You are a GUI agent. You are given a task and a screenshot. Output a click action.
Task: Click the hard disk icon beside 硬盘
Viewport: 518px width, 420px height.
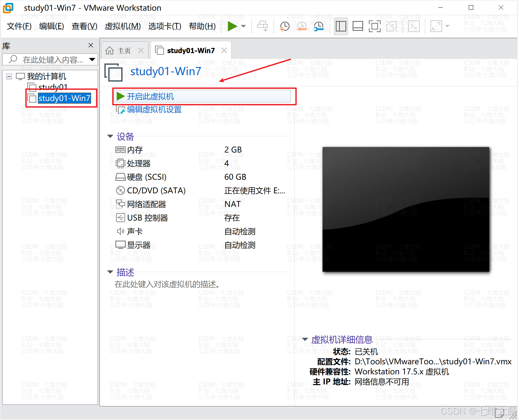(x=120, y=177)
